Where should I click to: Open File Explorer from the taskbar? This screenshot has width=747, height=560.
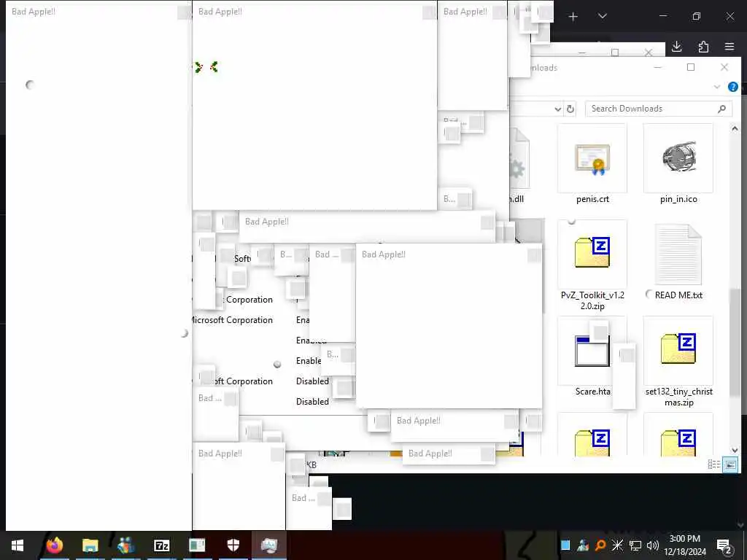pyautogui.click(x=90, y=545)
